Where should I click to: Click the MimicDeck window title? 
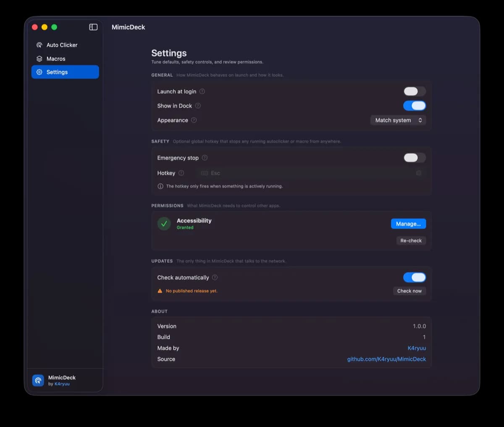tap(128, 27)
